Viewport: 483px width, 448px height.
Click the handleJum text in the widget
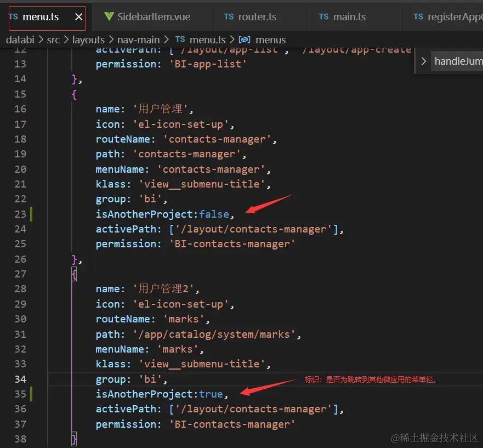tap(459, 61)
